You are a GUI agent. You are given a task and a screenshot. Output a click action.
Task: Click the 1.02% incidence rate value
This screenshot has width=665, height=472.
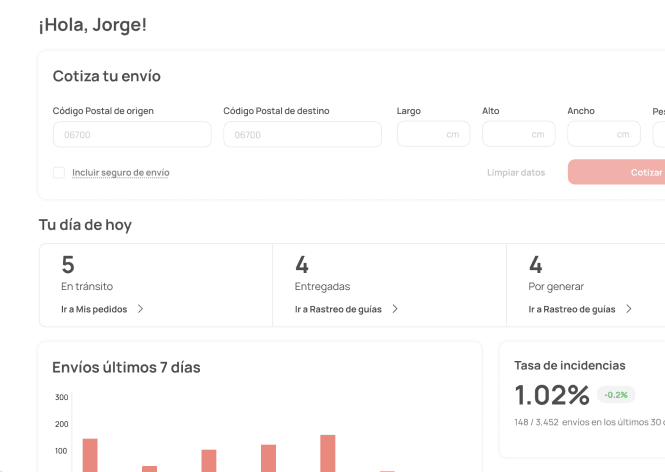[x=552, y=395]
